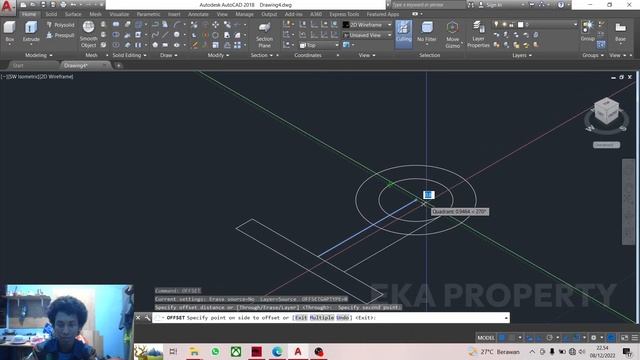Image resolution: width=640 pixels, height=360 pixels.
Task: Click the Help question mark icon
Action: 561,5
